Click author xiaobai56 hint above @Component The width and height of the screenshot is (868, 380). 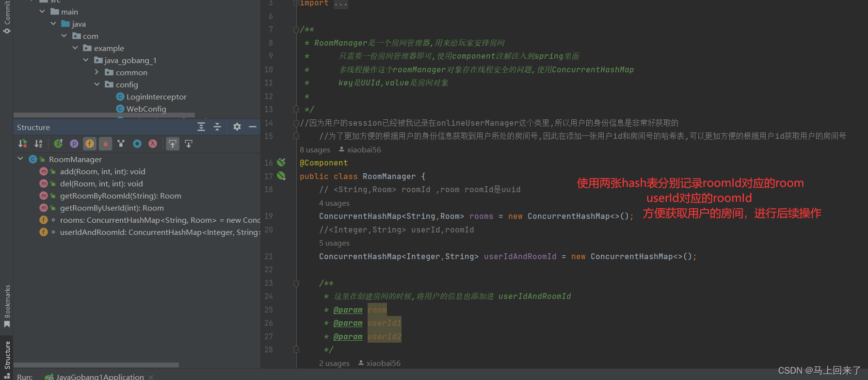pyautogui.click(x=360, y=150)
